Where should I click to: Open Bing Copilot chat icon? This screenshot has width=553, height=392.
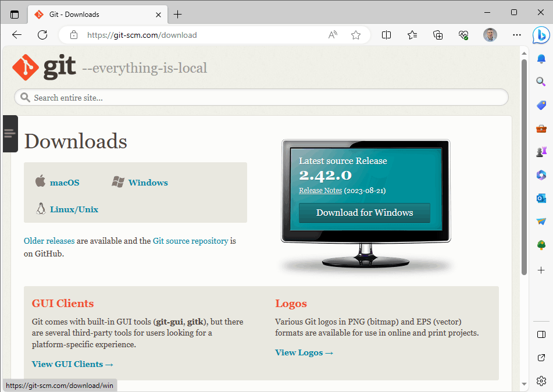(x=541, y=35)
